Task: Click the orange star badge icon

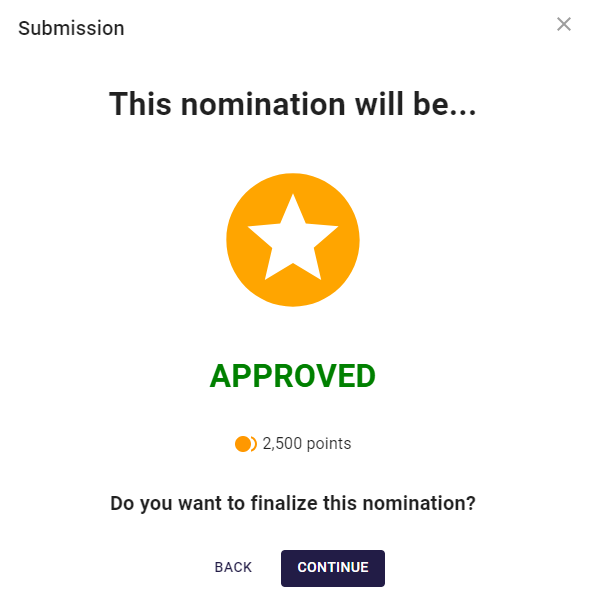Action: click(x=293, y=240)
